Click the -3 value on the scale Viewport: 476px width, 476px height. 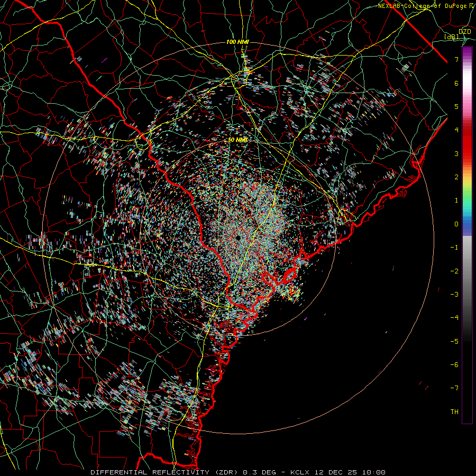tap(454, 295)
